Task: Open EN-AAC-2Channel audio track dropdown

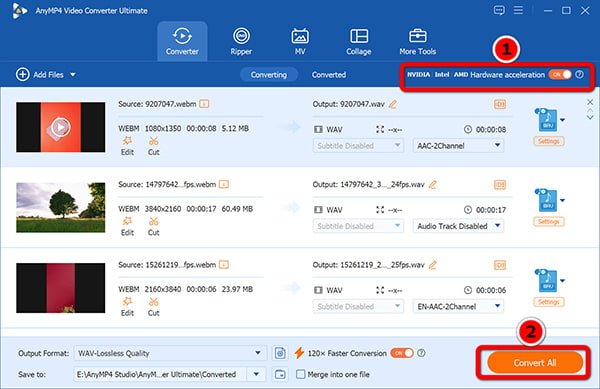Action: 458,306
